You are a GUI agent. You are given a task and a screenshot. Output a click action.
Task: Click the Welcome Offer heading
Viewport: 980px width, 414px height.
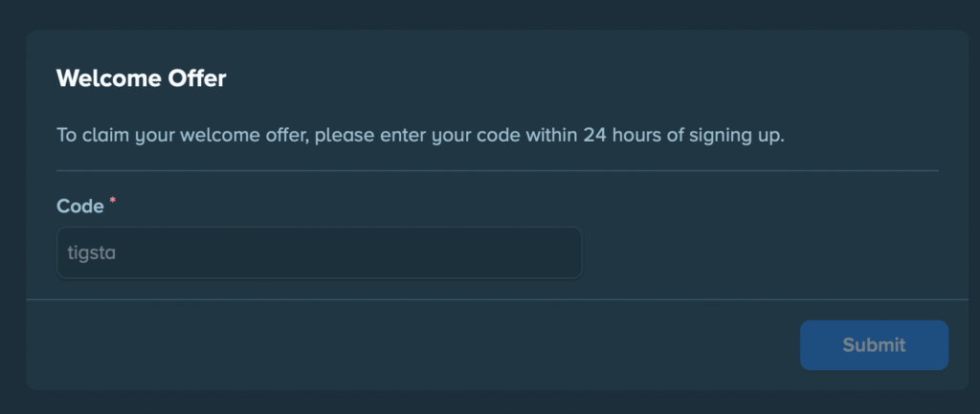(x=142, y=78)
